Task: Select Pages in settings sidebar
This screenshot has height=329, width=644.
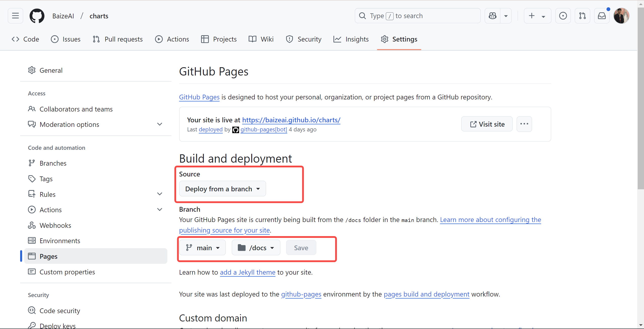Action: pos(96,256)
